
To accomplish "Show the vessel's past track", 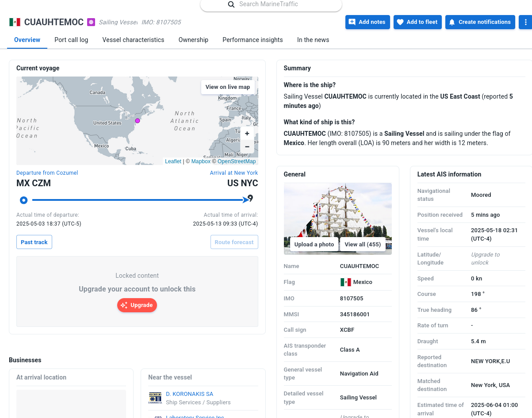I will (34, 242).
